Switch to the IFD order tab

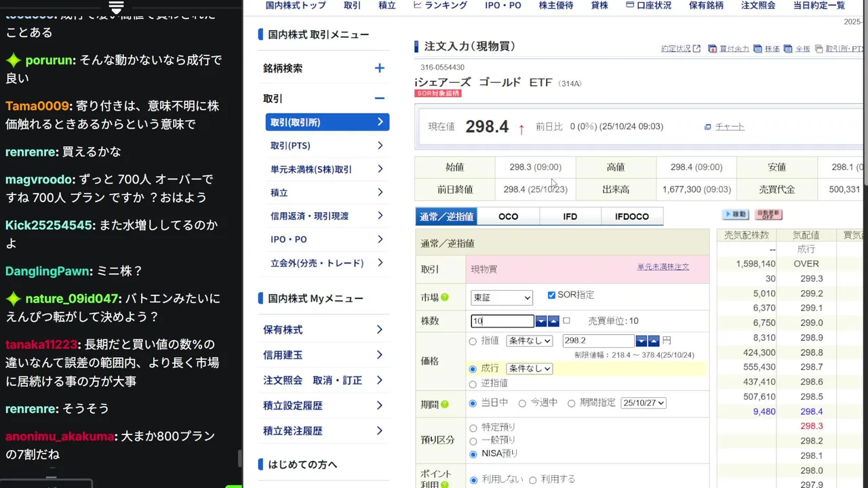tap(570, 217)
